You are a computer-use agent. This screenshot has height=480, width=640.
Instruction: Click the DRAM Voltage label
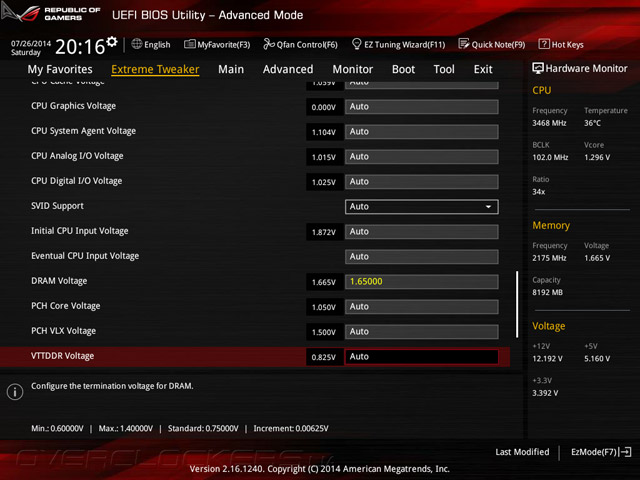point(59,281)
